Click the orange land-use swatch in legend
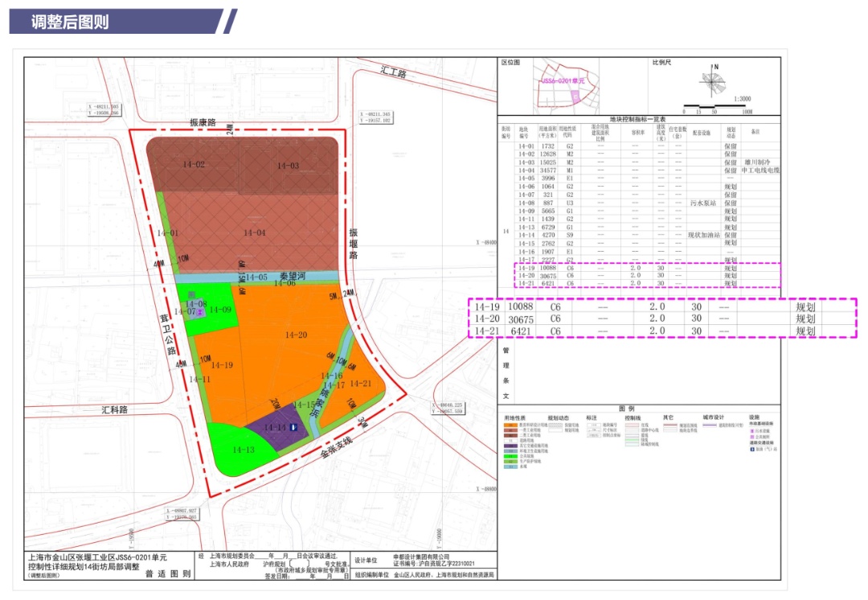 [510, 425]
